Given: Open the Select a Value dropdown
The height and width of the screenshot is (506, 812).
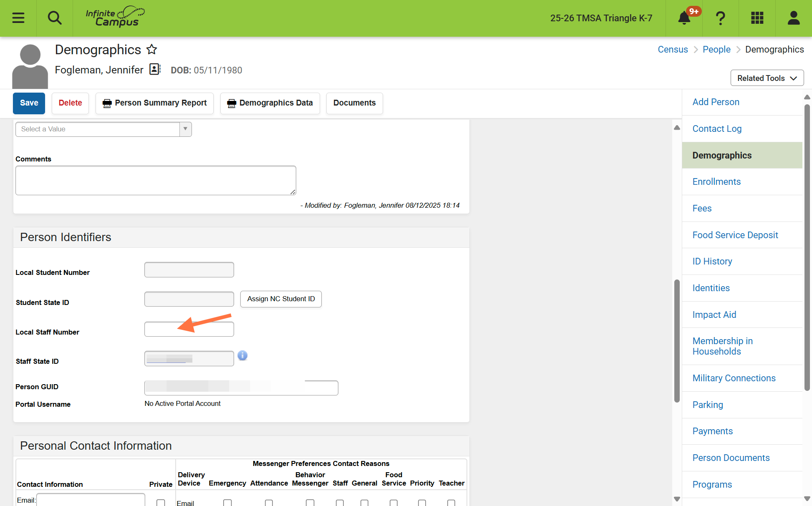Looking at the screenshot, I should pos(103,129).
